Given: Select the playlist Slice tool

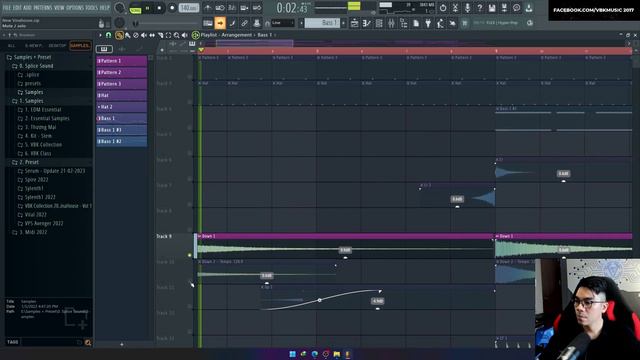Looking at the screenshot, I should pos(160,36).
